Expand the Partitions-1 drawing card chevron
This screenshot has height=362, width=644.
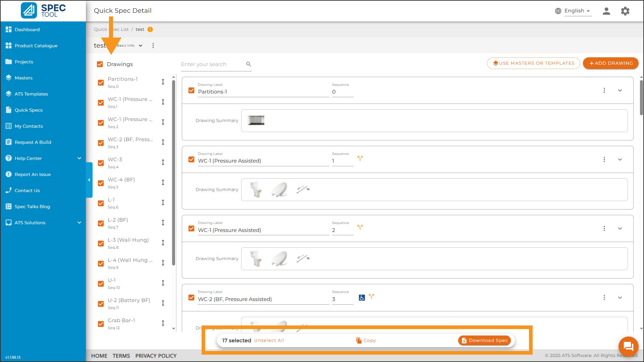point(620,90)
